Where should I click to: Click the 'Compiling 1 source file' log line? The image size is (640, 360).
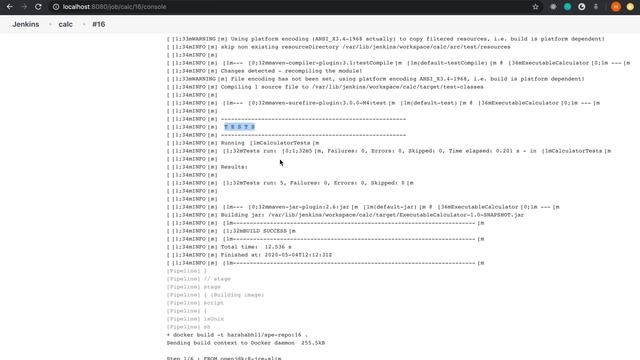point(325,87)
